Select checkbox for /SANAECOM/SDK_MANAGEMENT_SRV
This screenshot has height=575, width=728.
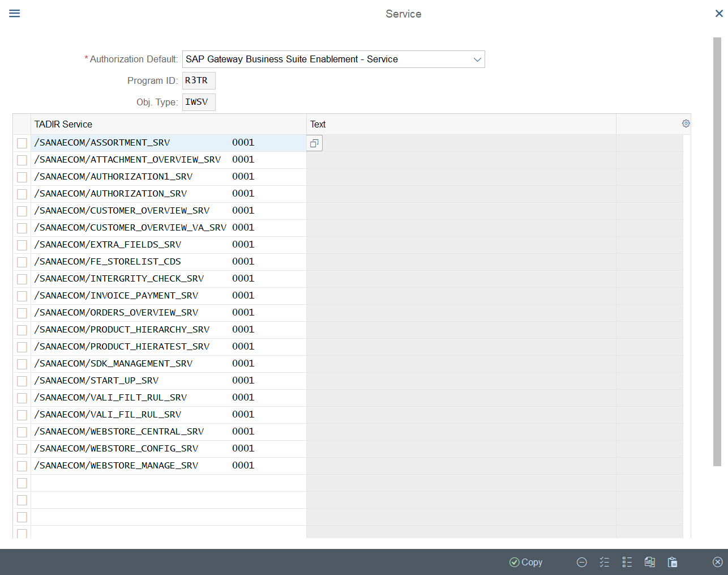[x=22, y=364]
